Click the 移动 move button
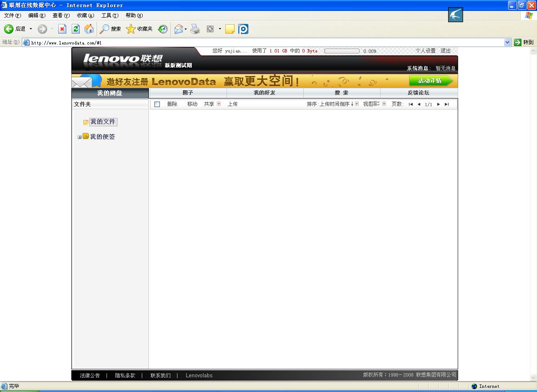The width and height of the screenshot is (537, 392). (x=192, y=104)
